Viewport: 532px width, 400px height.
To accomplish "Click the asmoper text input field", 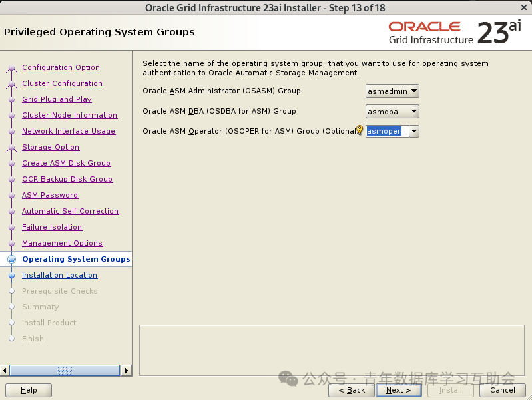I will pos(387,131).
